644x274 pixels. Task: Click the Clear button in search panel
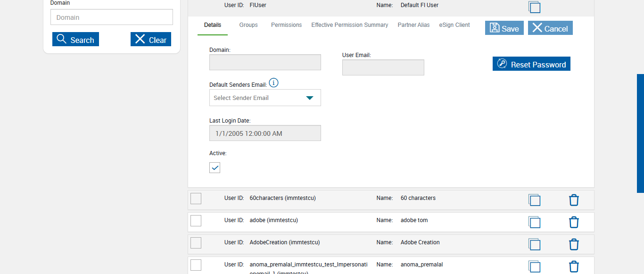[x=151, y=40]
